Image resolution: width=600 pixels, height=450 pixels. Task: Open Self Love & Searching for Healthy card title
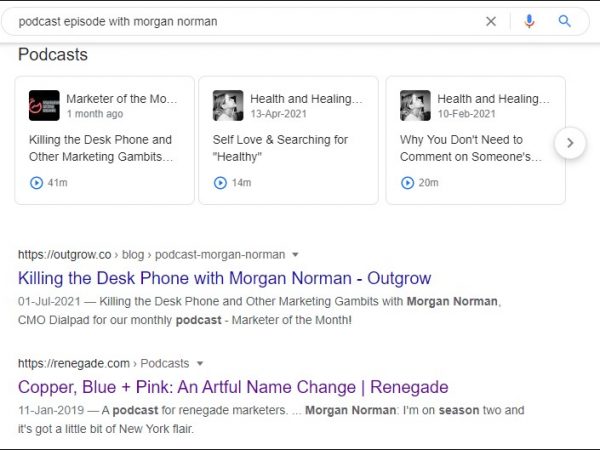tap(281, 148)
